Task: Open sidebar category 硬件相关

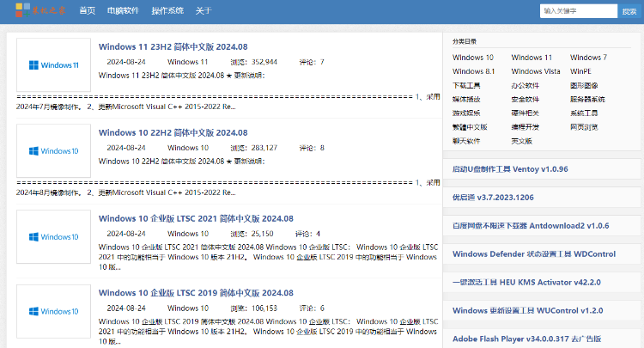Action: tap(525, 113)
